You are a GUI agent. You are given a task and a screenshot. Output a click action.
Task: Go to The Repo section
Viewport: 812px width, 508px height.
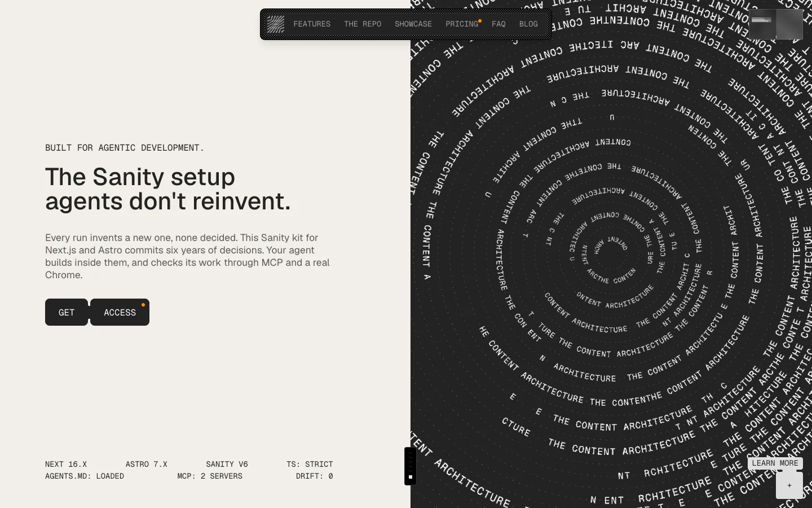363,24
